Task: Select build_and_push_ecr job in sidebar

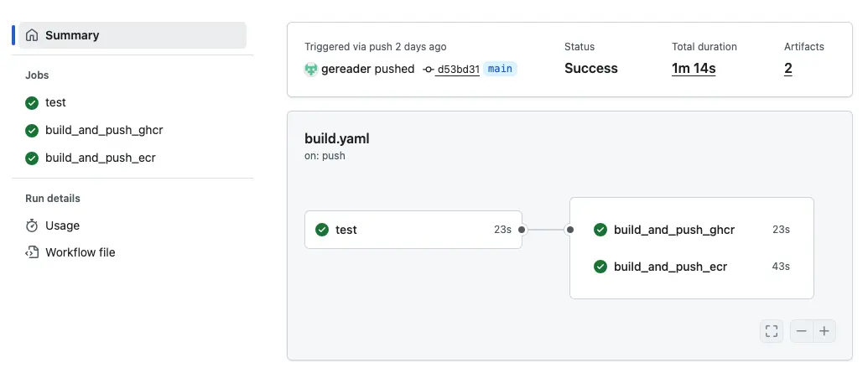Action: [100, 158]
